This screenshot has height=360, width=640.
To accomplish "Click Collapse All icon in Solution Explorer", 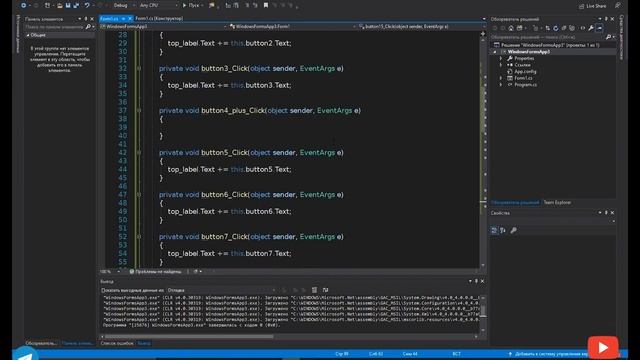I will coord(564,28).
